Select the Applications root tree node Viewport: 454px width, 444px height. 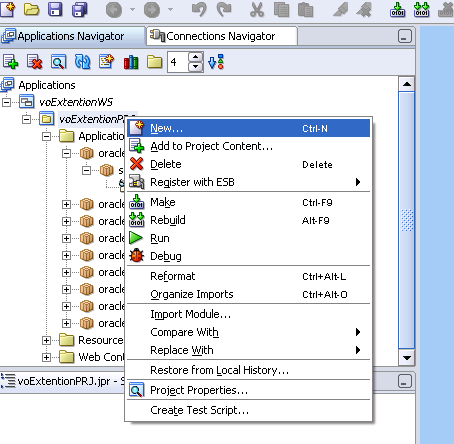point(47,85)
